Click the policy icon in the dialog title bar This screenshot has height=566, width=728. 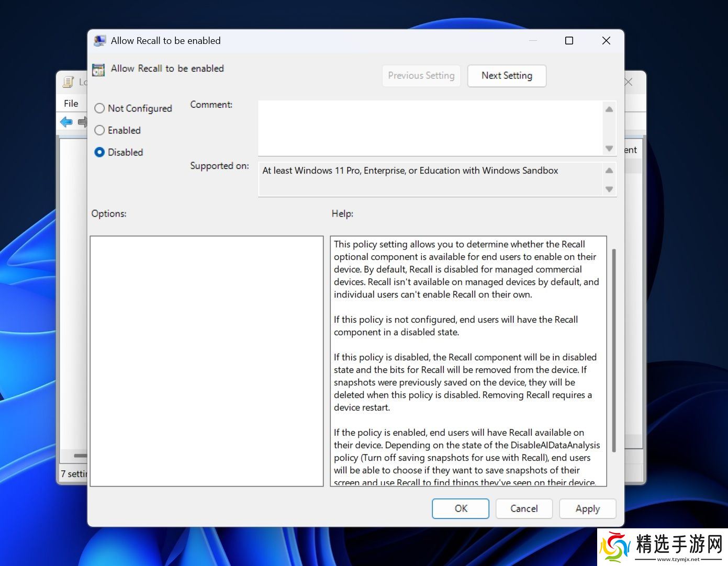99,41
